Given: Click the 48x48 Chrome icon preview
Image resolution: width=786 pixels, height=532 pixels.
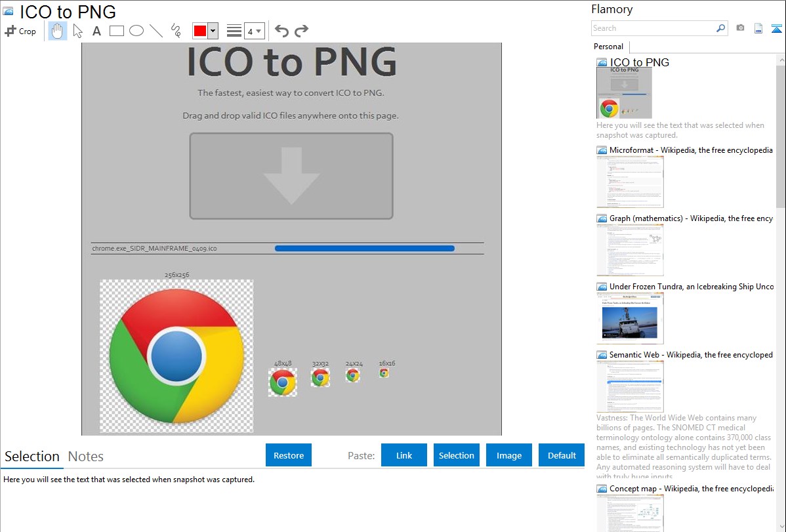Looking at the screenshot, I should click(283, 382).
